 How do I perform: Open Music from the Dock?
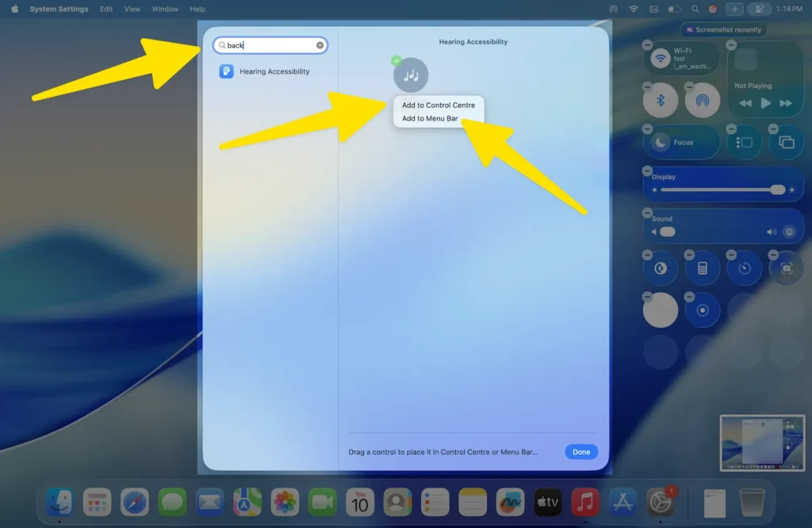tap(585, 501)
